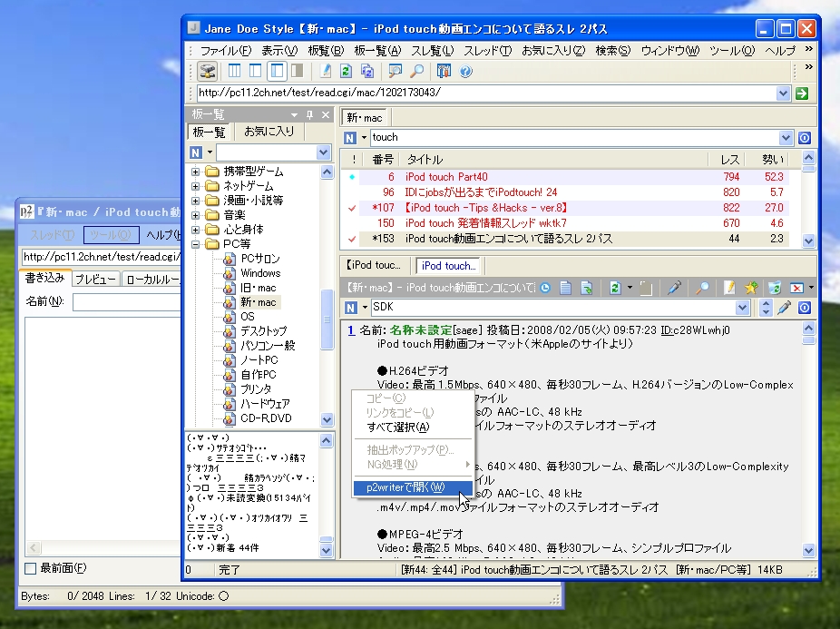Collapse the PC等 folder
This screenshot has width=840, height=629.
[x=196, y=244]
